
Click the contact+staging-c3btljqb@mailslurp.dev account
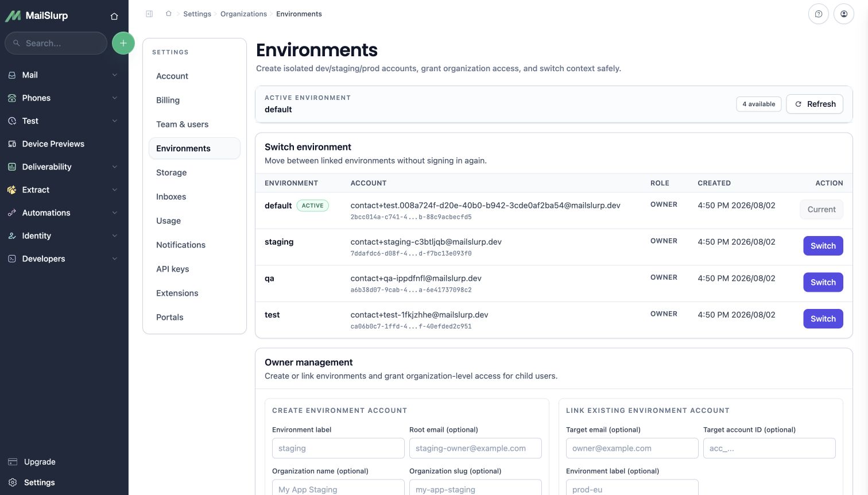pyautogui.click(x=426, y=242)
